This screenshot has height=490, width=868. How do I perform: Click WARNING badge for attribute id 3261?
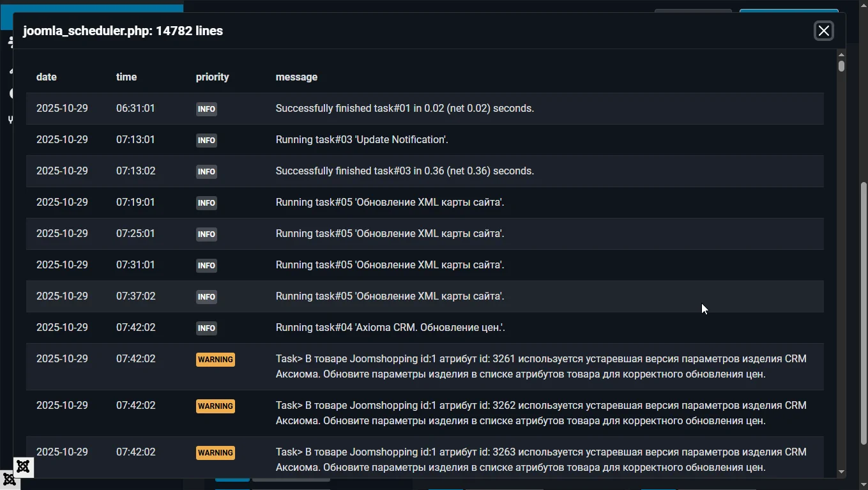(215, 360)
